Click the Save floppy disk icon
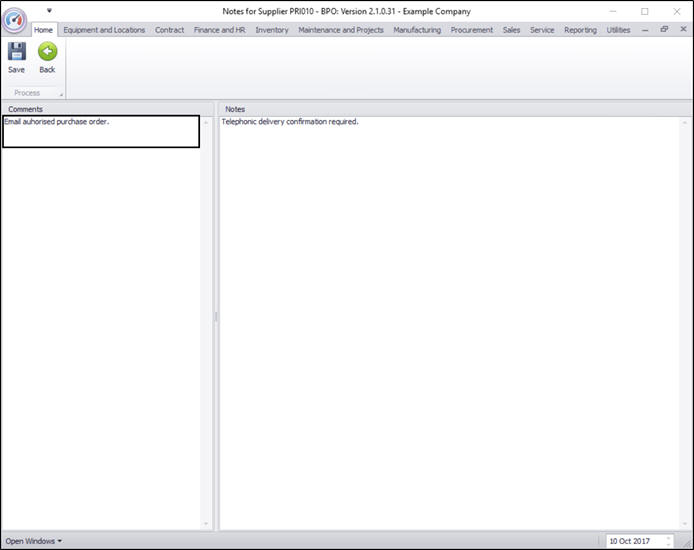The image size is (694, 550). point(17,51)
